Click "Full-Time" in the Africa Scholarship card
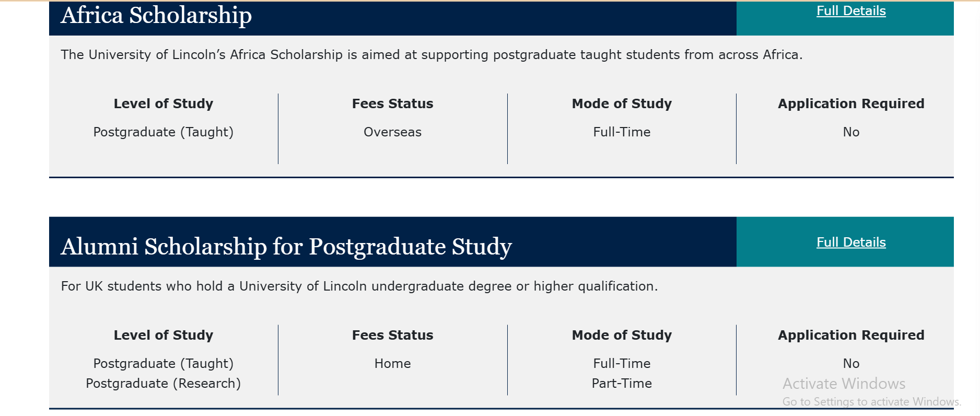Viewport: 980px width, 416px height. click(622, 132)
